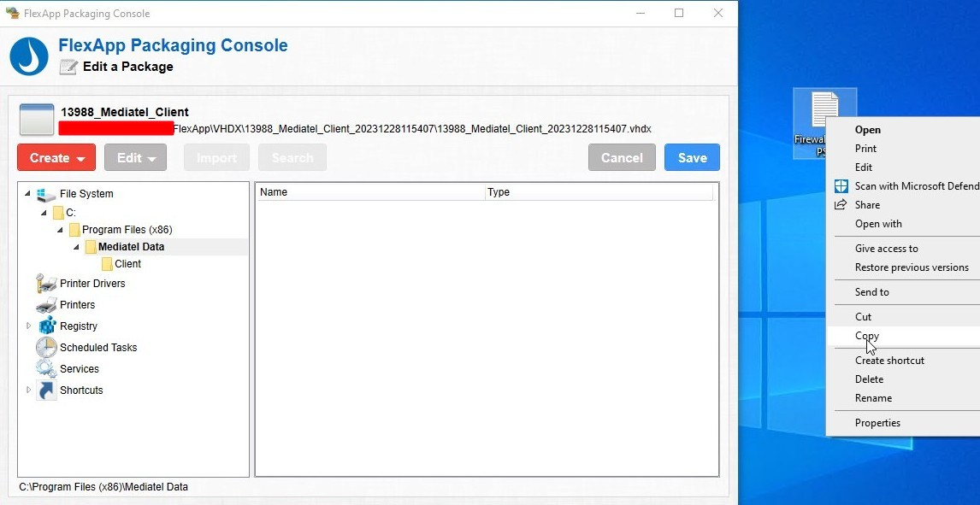Screen dimensions: 980x505
Task: Collapse the Program Files (x86) node
Action: pyautogui.click(x=60, y=230)
